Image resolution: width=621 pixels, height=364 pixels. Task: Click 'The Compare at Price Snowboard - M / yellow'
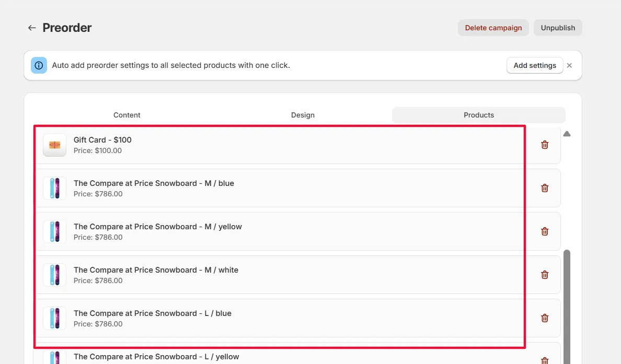(x=158, y=227)
